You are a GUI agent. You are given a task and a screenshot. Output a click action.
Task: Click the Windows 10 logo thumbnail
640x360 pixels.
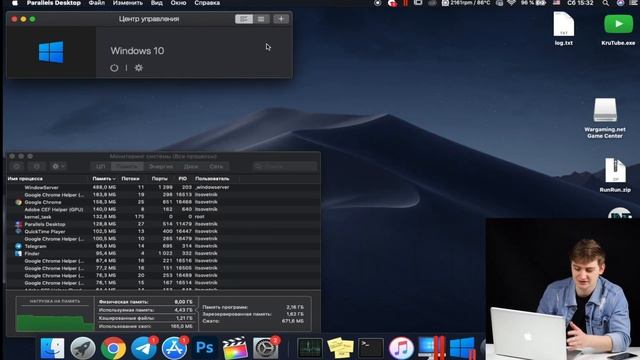51,52
